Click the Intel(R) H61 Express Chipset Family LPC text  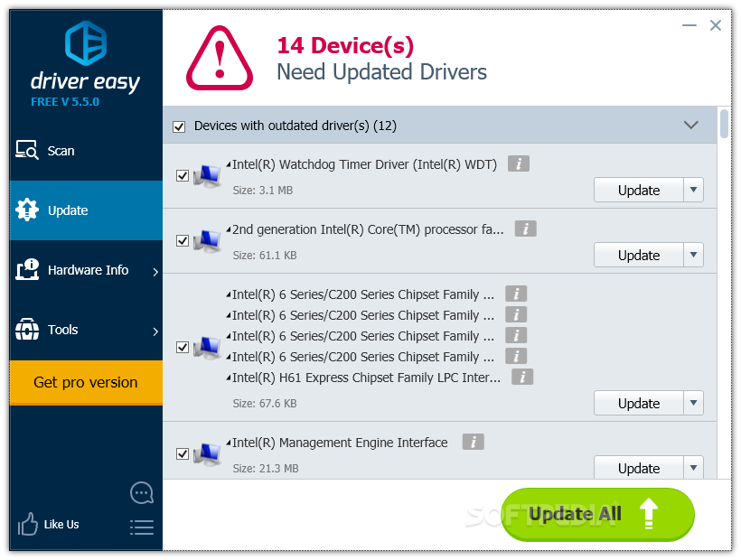[x=366, y=378]
